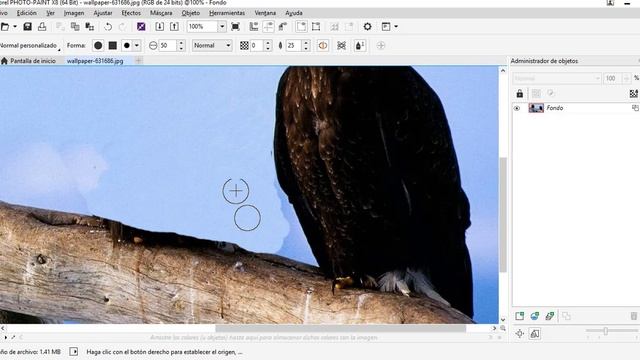Click the nib size stepper arrows
640x360 pixels.
click(181, 45)
